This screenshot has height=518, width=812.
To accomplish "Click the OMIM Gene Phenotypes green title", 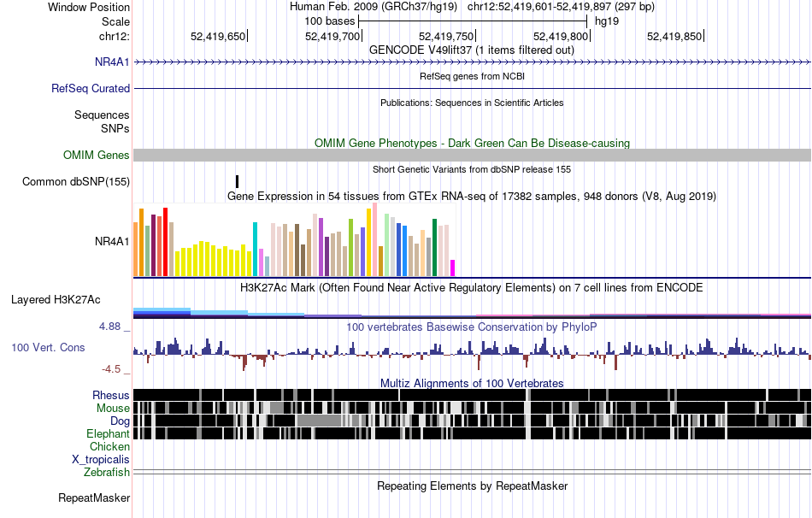I will point(473,143).
